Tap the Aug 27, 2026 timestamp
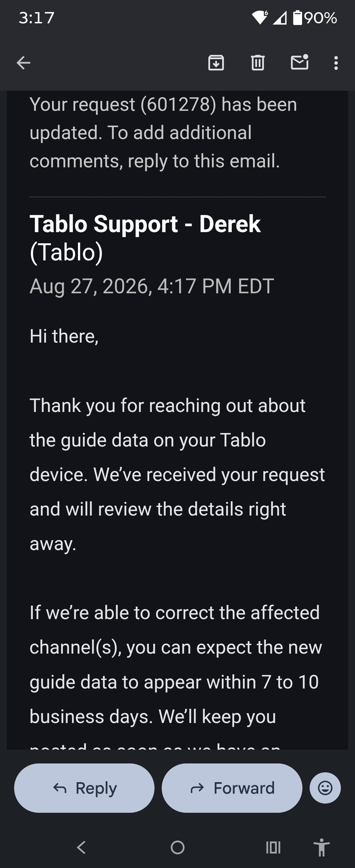355x868 pixels. (x=152, y=286)
